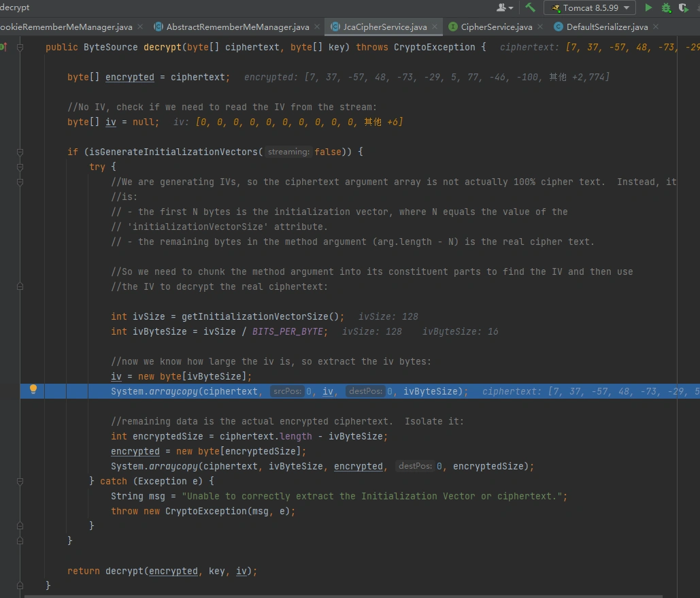This screenshot has height=598, width=700.
Task: Click the Run with Coverage icon
Action: tap(683, 8)
